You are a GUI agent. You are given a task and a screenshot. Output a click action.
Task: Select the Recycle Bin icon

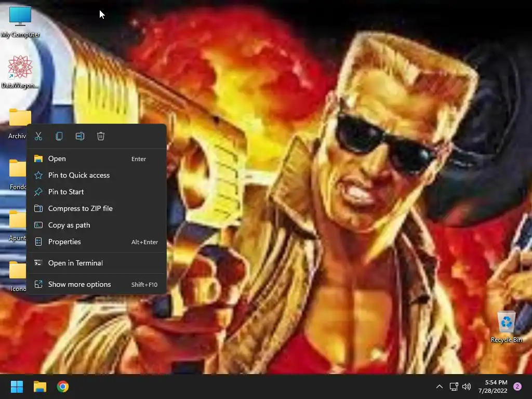[506, 327]
